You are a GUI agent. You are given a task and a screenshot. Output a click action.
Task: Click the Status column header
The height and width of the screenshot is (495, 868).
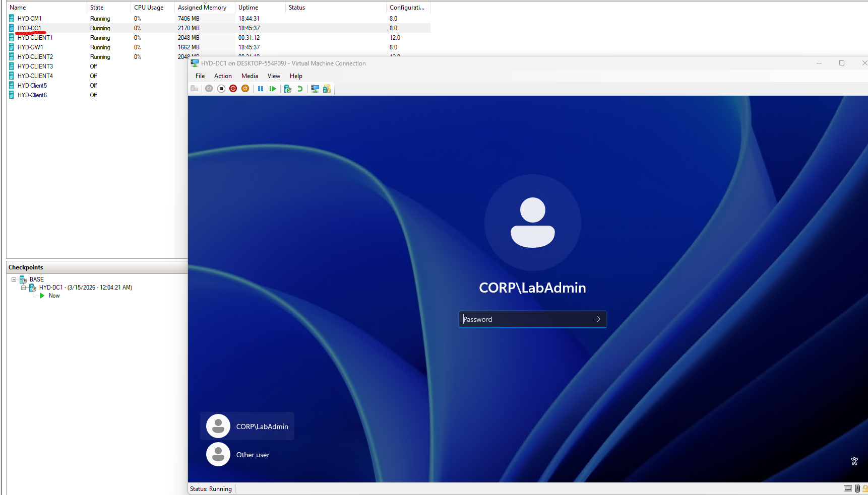[x=336, y=8]
